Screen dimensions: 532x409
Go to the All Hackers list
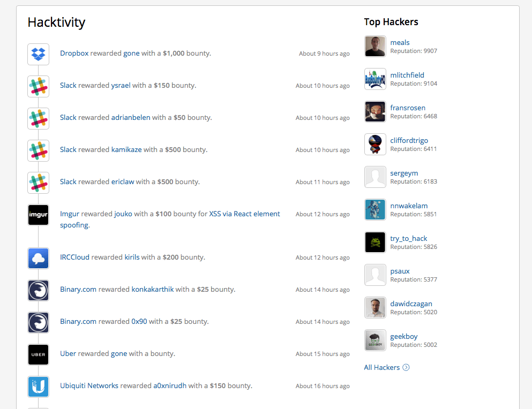click(386, 368)
